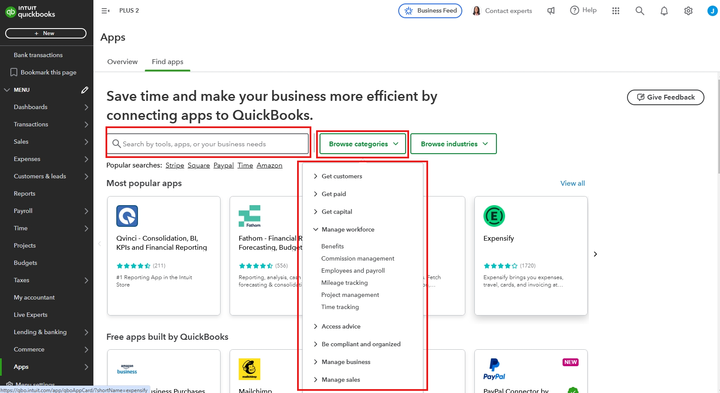Select Commission management subcategory
Image resolution: width=720 pixels, height=393 pixels.
358,258
